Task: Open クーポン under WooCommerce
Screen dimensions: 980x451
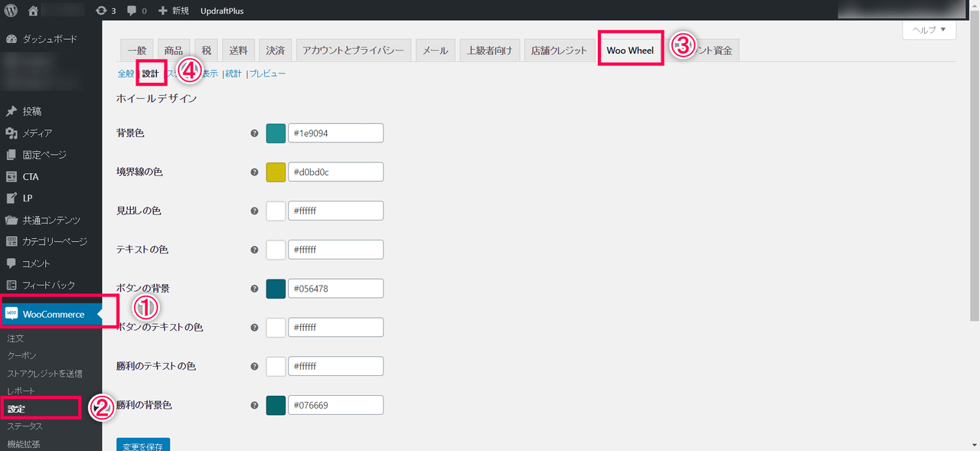Action: [21, 355]
